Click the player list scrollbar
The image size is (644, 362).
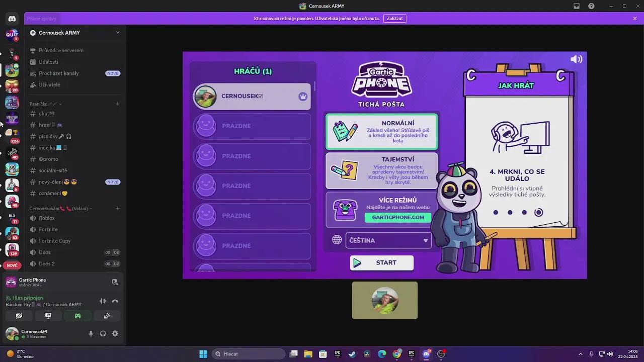coord(314,86)
